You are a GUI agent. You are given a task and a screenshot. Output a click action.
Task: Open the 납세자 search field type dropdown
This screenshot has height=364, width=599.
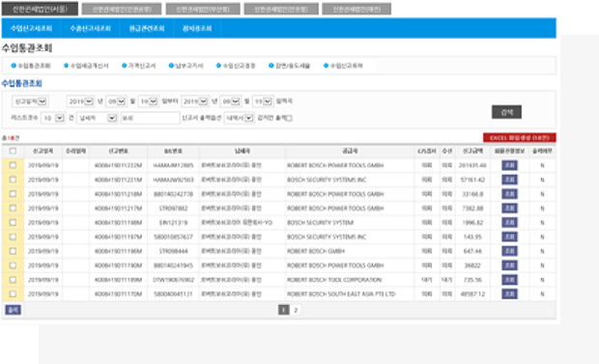(97, 118)
